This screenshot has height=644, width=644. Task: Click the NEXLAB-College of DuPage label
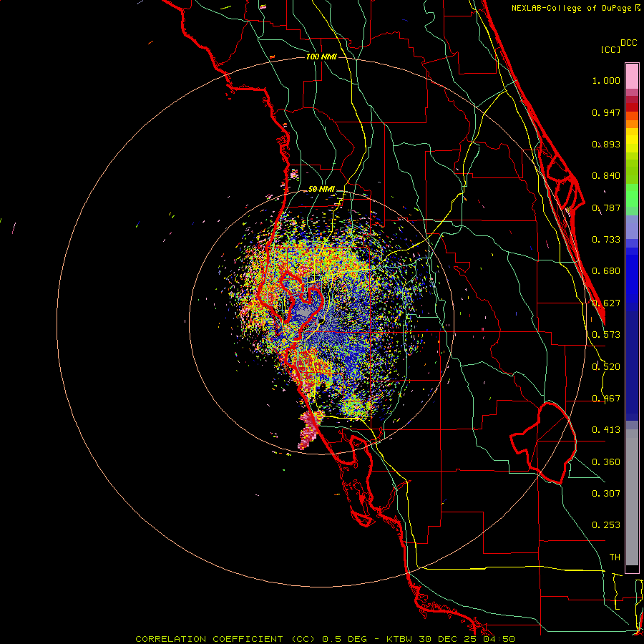[571, 8]
